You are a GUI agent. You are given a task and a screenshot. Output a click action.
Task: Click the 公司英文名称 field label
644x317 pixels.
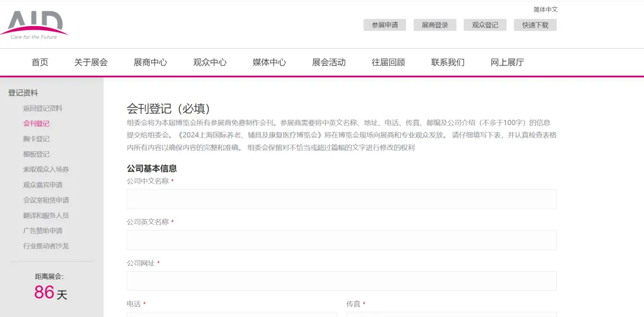pos(148,222)
